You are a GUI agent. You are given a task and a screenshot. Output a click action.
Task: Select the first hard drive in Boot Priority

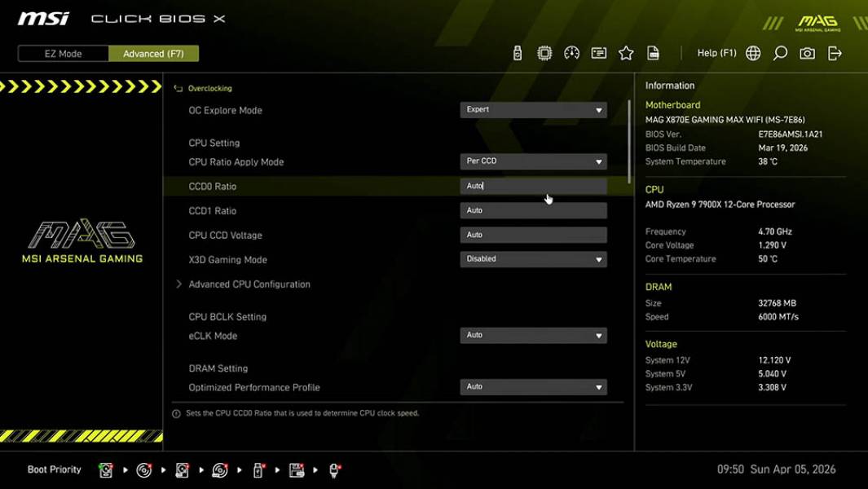pos(104,469)
